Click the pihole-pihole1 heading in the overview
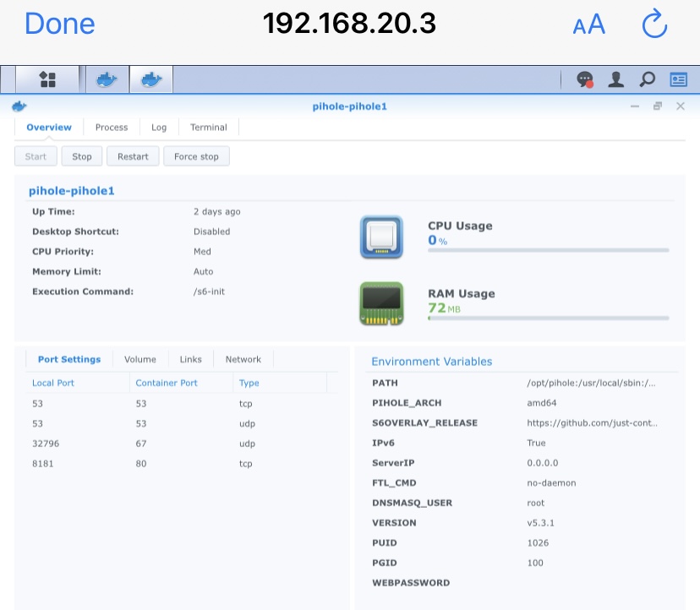This screenshot has height=610, width=700. click(71, 191)
